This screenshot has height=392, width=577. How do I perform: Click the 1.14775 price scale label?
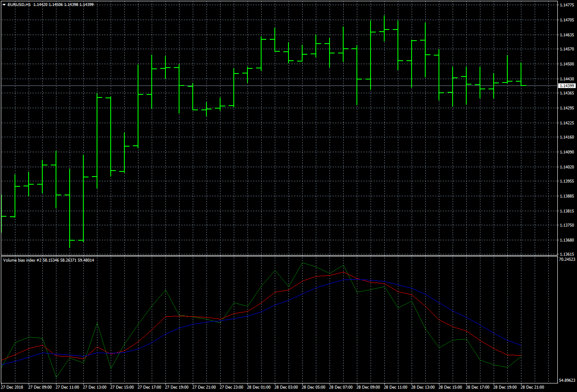point(566,5)
